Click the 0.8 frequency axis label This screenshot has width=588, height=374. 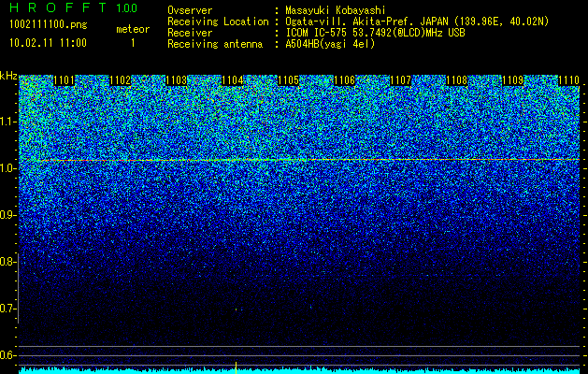pyautogui.click(x=7, y=262)
